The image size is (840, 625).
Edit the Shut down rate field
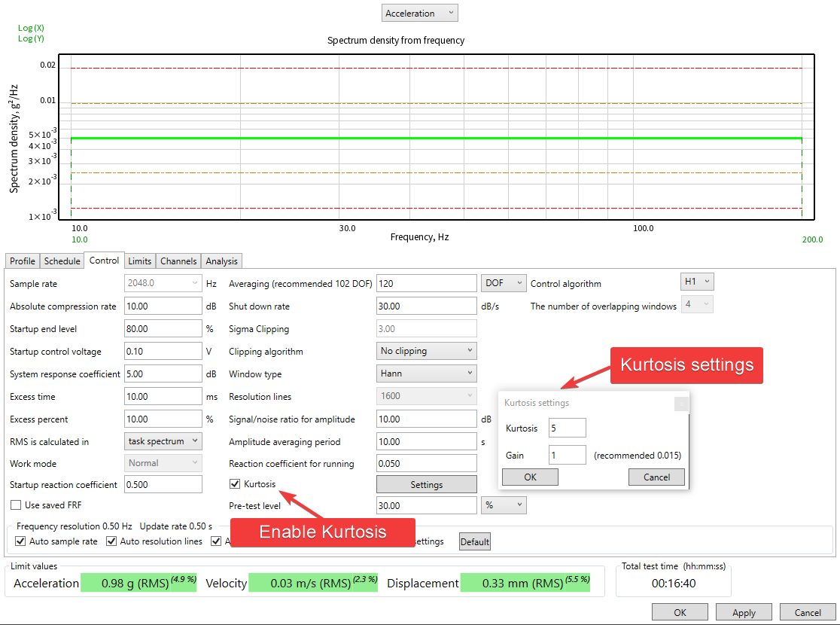pos(427,306)
